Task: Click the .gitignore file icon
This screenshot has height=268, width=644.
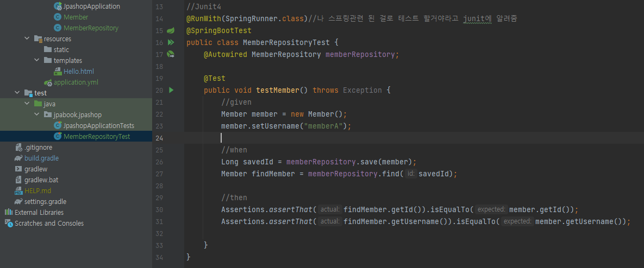Action: 18,147
